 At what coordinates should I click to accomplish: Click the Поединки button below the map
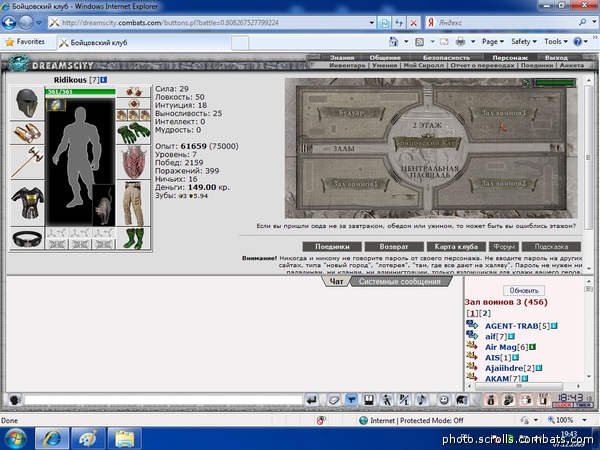[332, 247]
